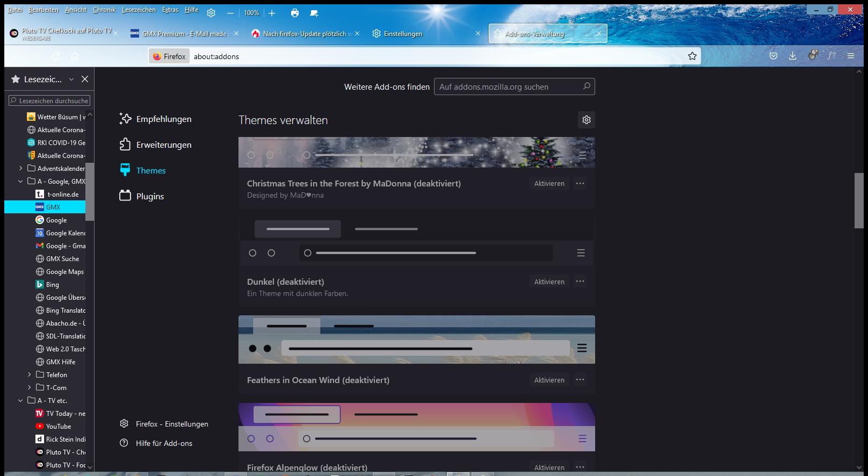868x476 pixels.
Task: Click the add-ons page vertical scrollbar thumb
Action: pyautogui.click(x=859, y=200)
